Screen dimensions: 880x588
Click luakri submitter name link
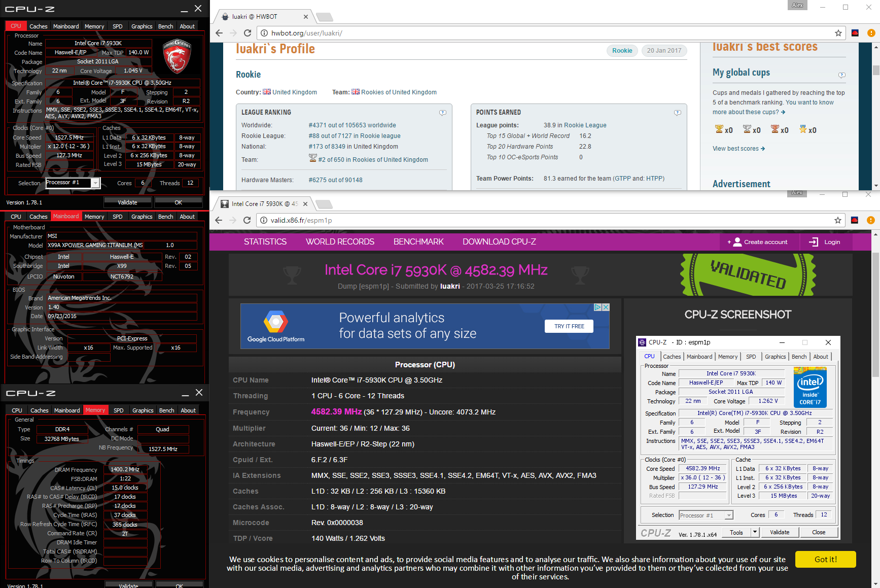point(450,286)
